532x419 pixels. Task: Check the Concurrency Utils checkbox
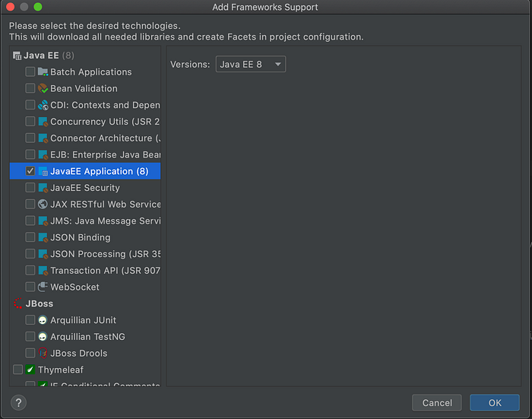click(30, 122)
